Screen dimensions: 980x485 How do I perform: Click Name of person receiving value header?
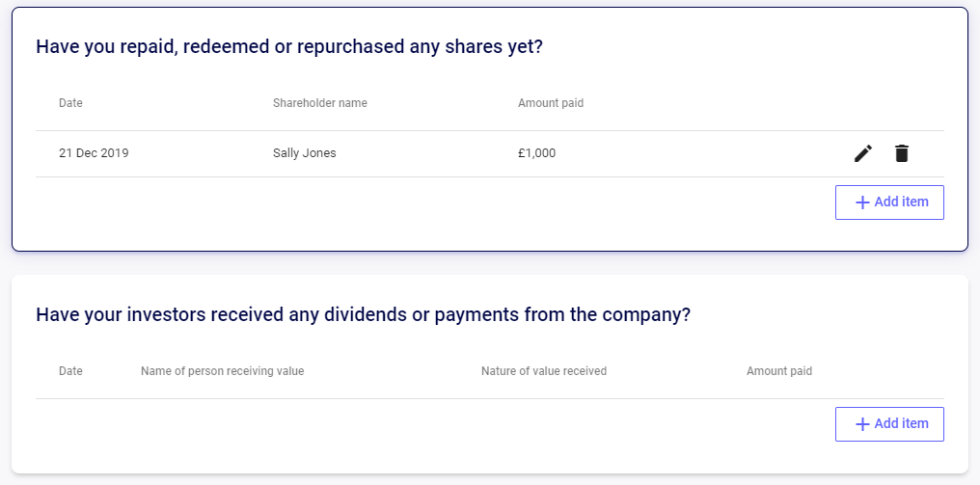click(223, 371)
